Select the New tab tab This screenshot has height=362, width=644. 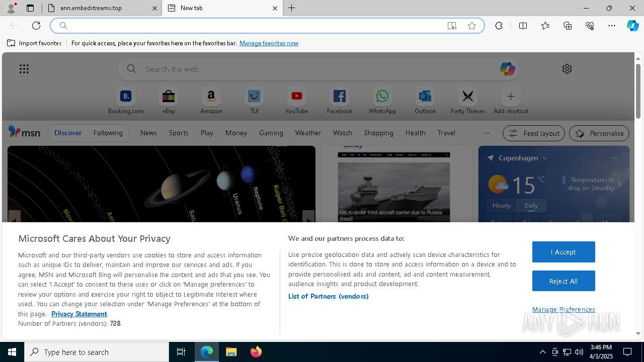point(222,8)
